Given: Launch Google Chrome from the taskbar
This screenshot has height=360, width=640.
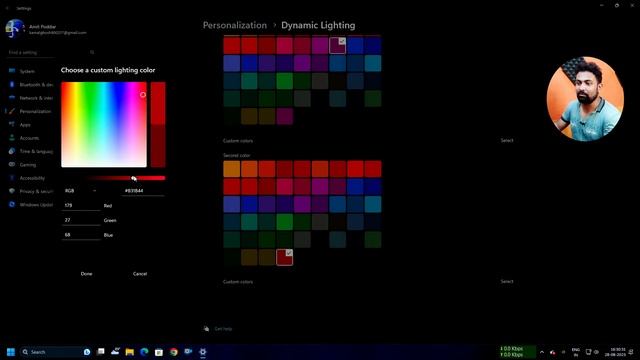Looking at the screenshot, I should (x=174, y=352).
